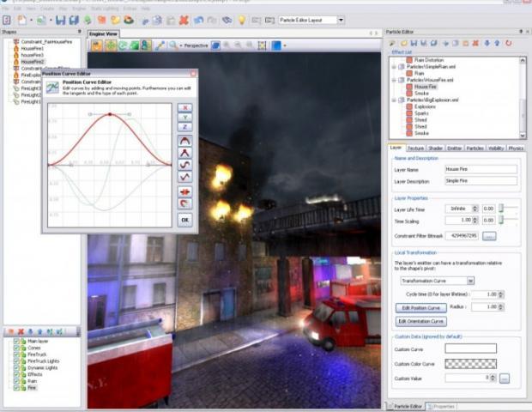Switch to the Texture tab
Screen dimensions: 532x412
click(415, 148)
